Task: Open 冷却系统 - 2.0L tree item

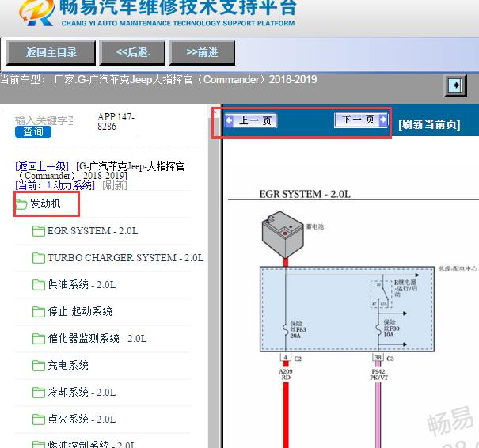Action: coord(82,392)
